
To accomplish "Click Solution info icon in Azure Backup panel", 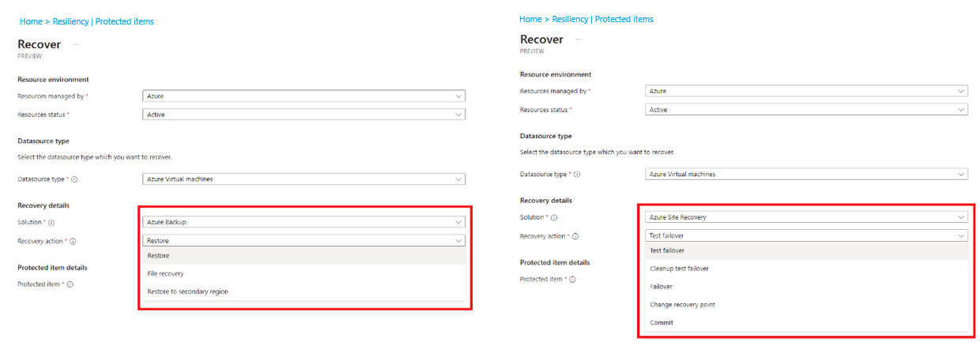I will (51, 223).
